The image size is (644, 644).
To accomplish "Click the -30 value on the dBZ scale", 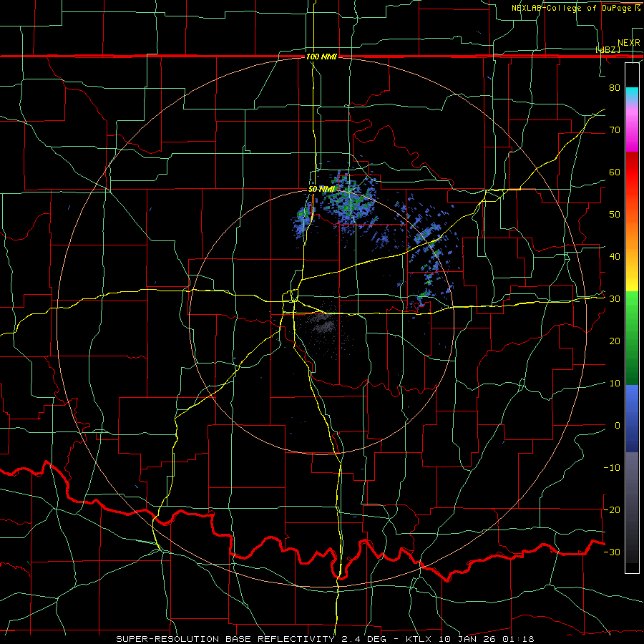I will (612, 552).
